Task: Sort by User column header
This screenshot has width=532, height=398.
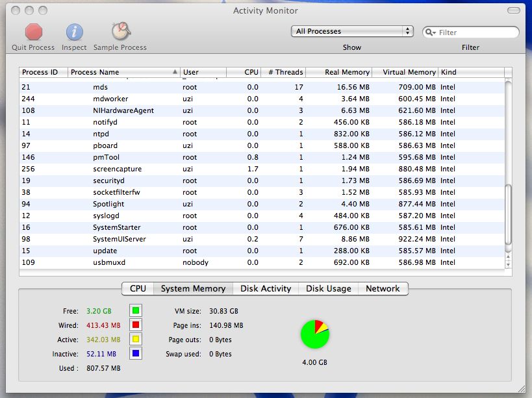Action: [203, 72]
